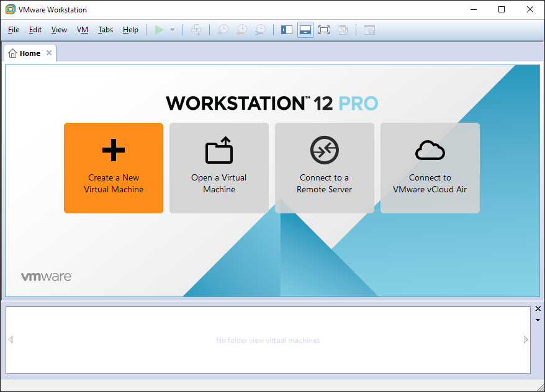Click the Unity mode toolbar icon

343,30
